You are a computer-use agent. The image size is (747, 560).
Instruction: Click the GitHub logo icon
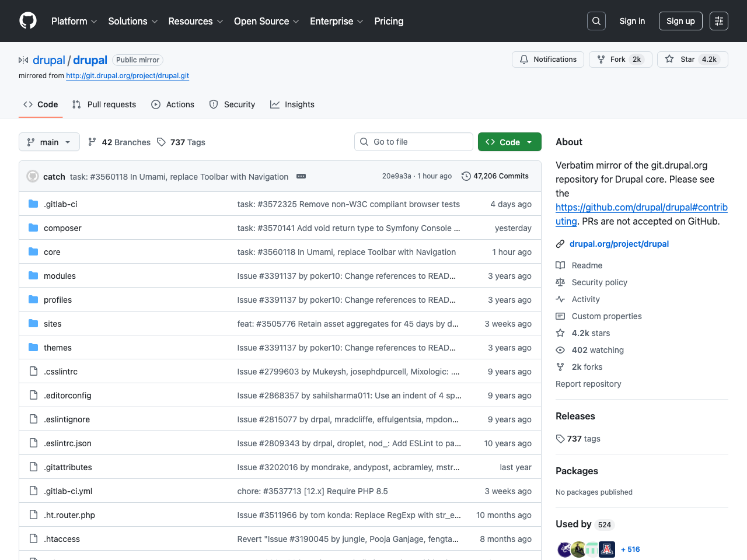coord(27,20)
